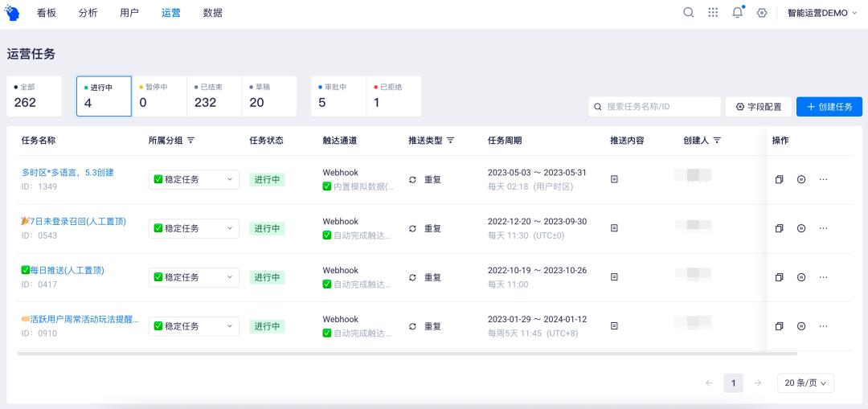Click the 创建任务 button

pos(829,107)
